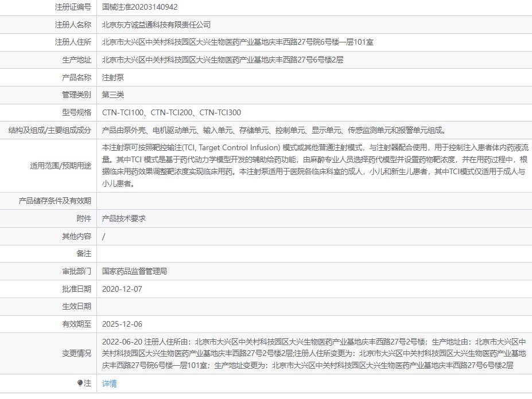Viewport: 532px width, 399px height.
Task: Click the 变更情况 label
Action: coord(77,354)
